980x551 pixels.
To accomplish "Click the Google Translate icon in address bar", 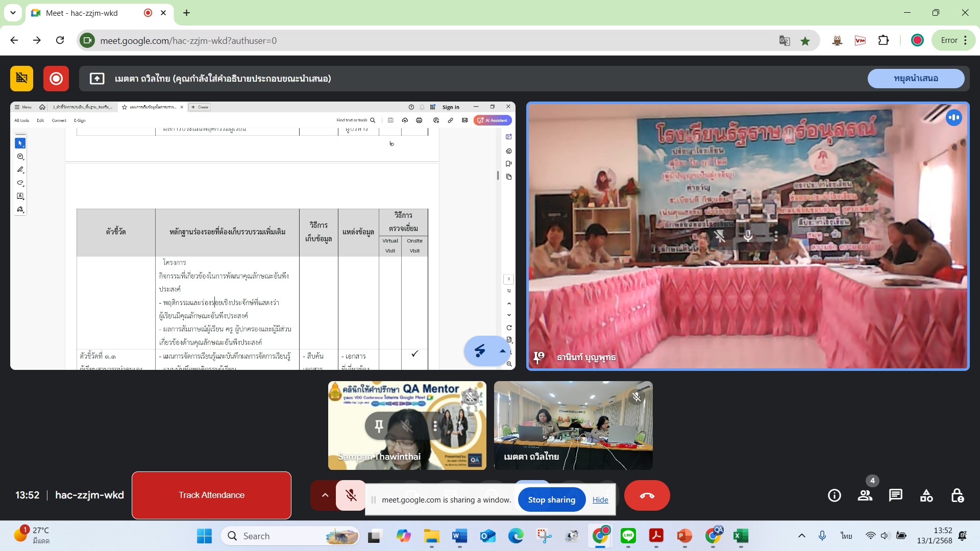I will pyautogui.click(x=785, y=40).
